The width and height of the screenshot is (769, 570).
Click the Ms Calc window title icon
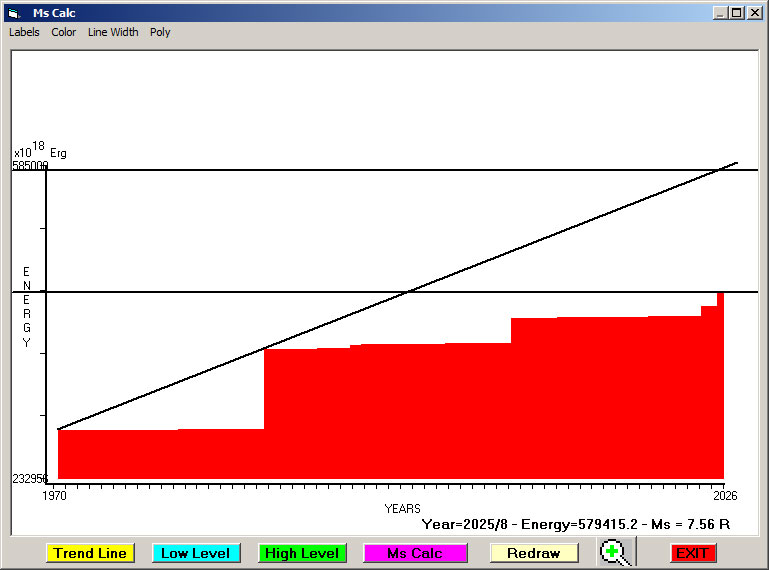click(x=14, y=13)
